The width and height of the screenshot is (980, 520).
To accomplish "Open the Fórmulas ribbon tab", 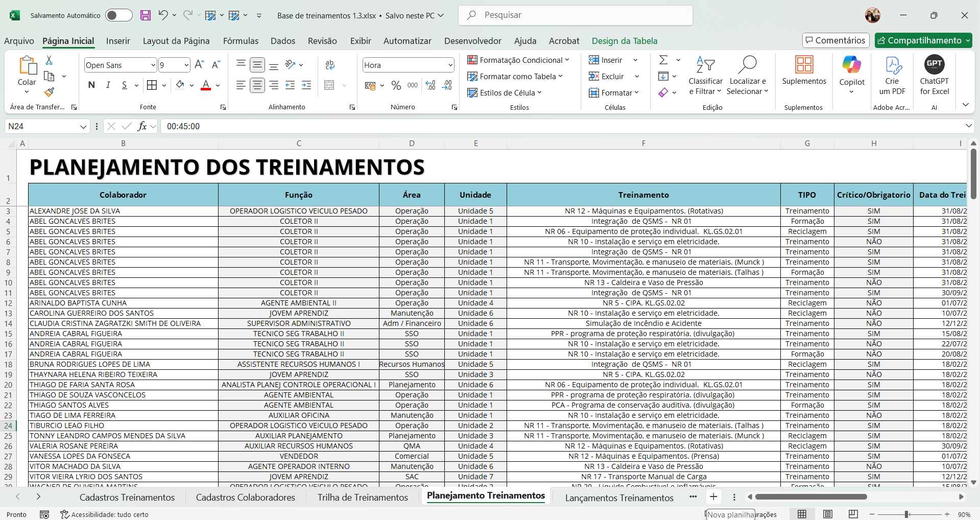I will tap(241, 41).
